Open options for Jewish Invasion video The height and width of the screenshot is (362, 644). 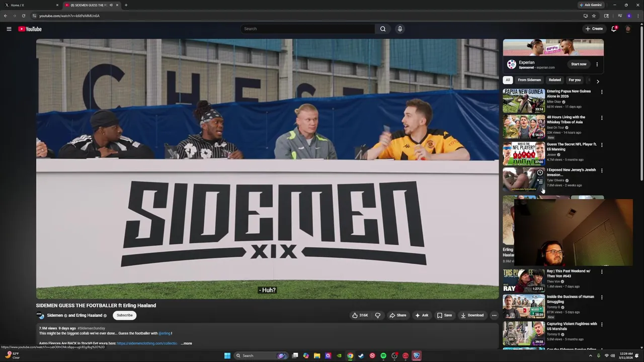(602, 170)
